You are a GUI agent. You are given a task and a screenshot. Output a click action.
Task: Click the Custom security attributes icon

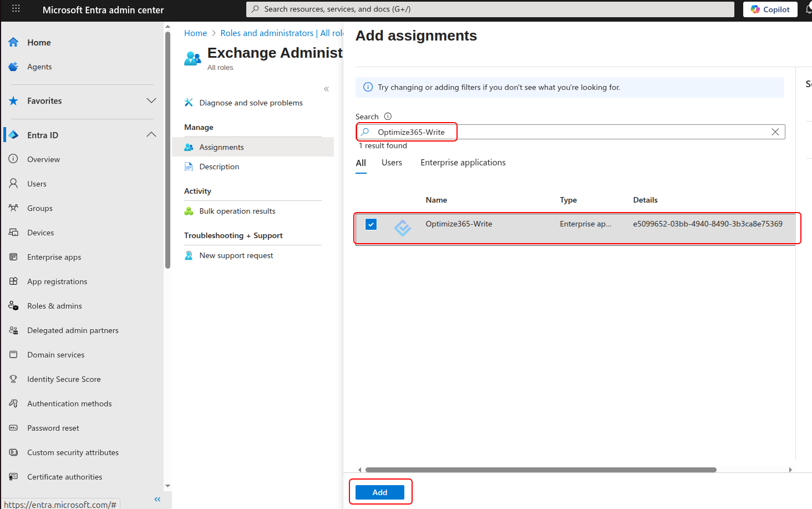[x=13, y=452]
